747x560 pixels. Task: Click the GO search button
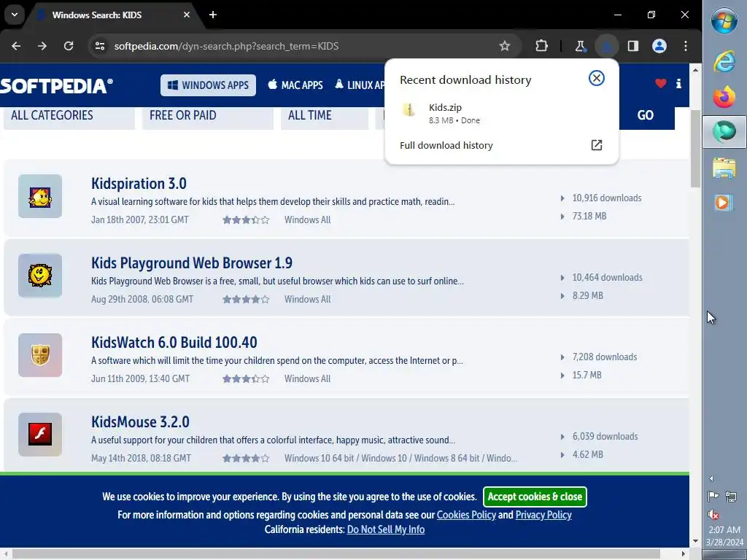[x=646, y=115]
